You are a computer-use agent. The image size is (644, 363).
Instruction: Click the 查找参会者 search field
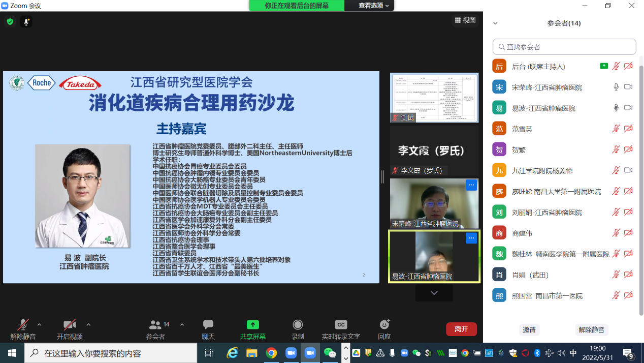[564, 47]
